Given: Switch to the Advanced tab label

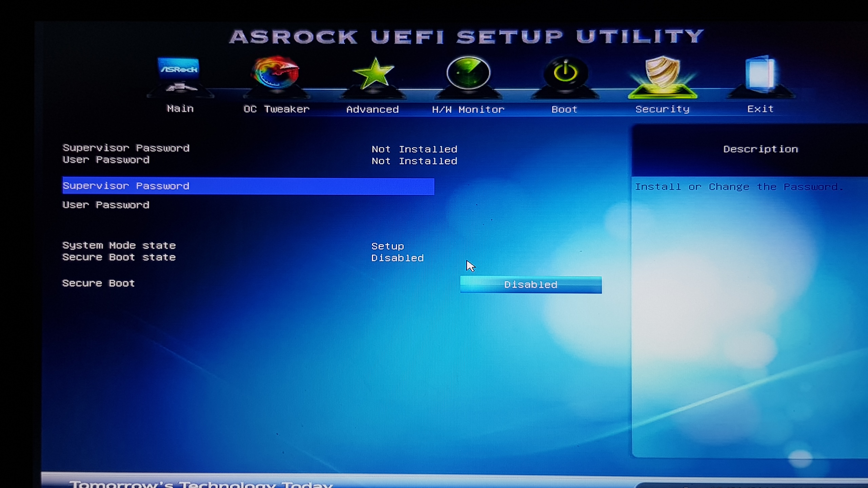Looking at the screenshot, I should coord(373,109).
